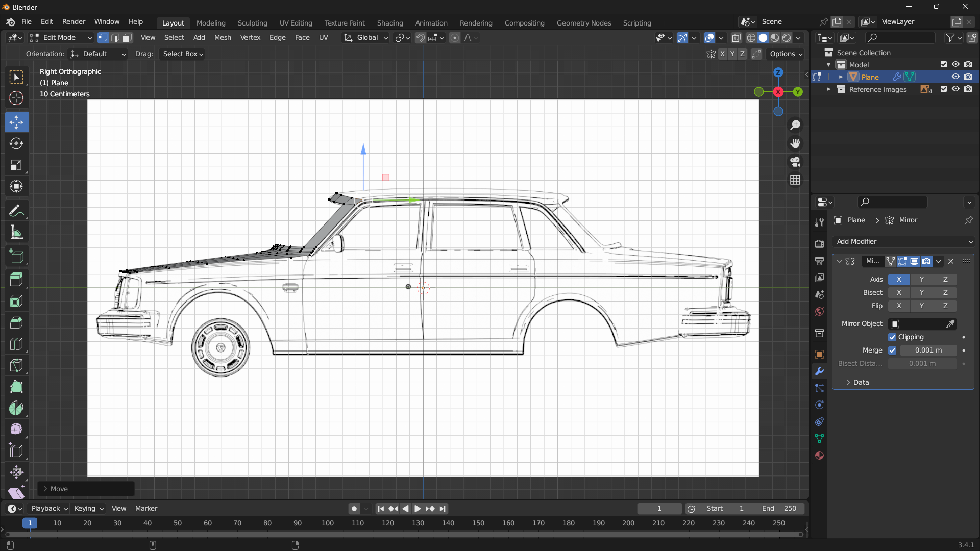This screenshot has height=551, width=980.
Task: Hide the Reference Images collection
Action: pos(955,89)
